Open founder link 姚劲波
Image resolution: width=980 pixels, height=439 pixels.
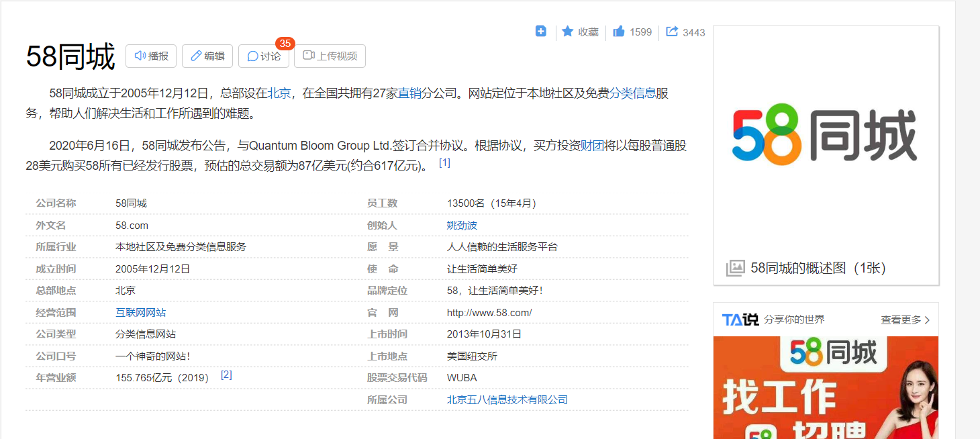[x=462, y=225]
